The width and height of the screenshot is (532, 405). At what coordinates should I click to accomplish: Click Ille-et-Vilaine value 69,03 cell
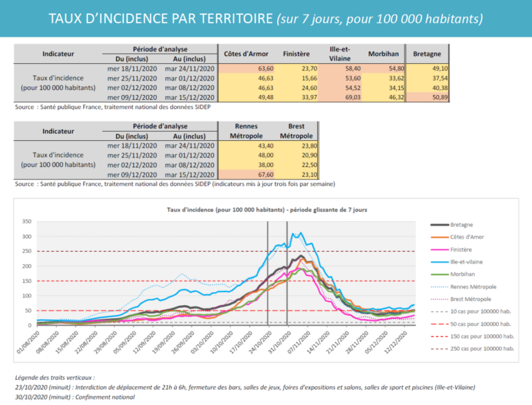340,98
